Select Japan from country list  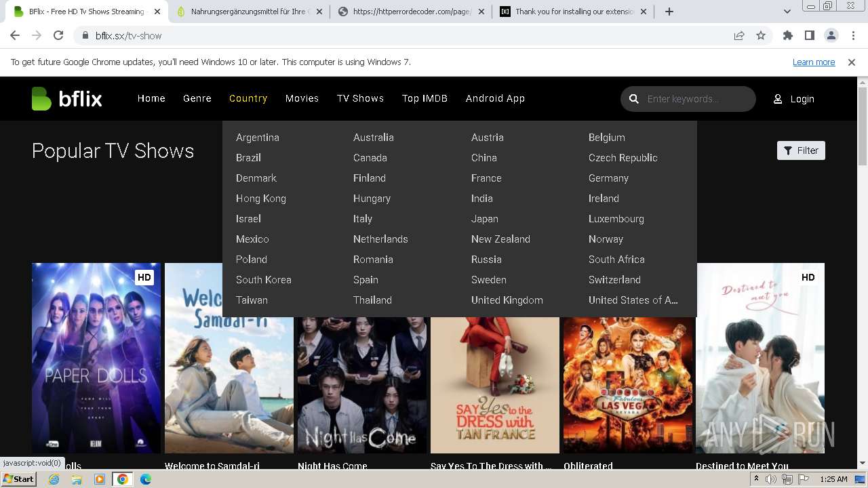pos(485,219)
